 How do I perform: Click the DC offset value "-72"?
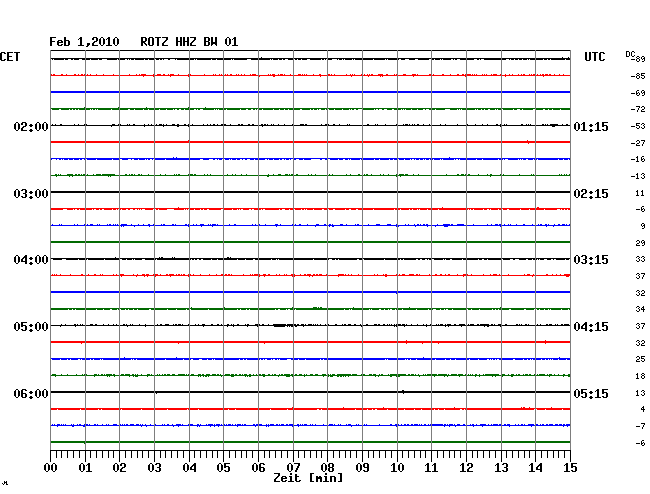tap(638, 109)
